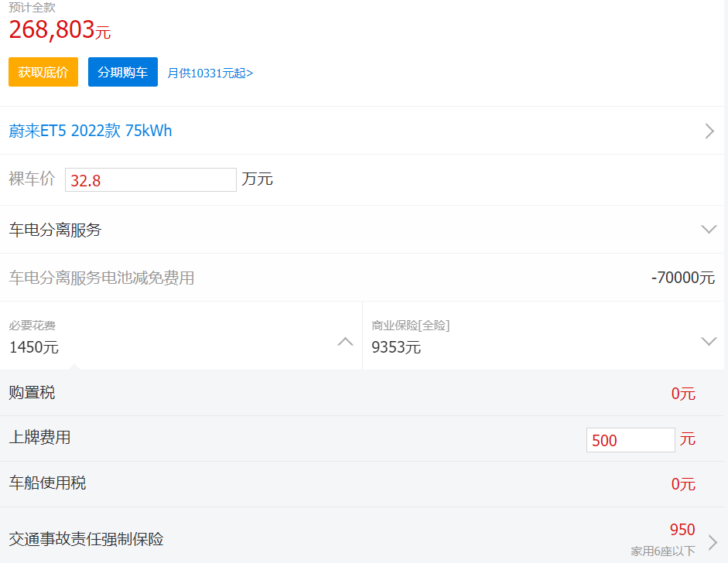Open 蔚来ET5 2022款 75kWh model link
This screenshot has height=563, width=728.
point(90,131)
